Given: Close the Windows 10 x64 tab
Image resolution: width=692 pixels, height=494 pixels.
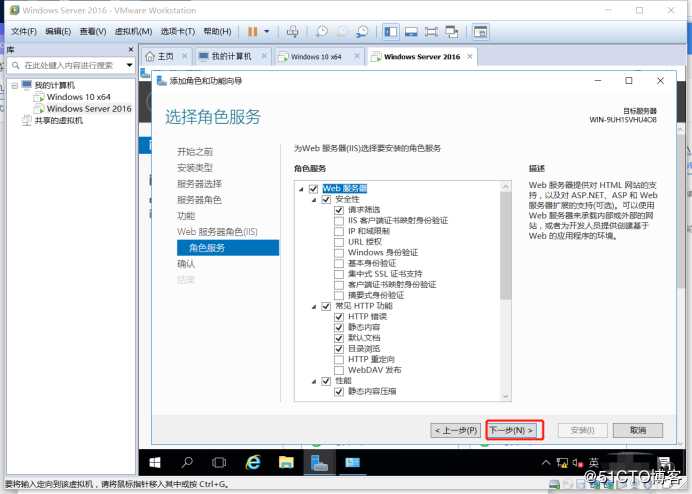Looking at the screenshot, I should (x=357, y=56).
